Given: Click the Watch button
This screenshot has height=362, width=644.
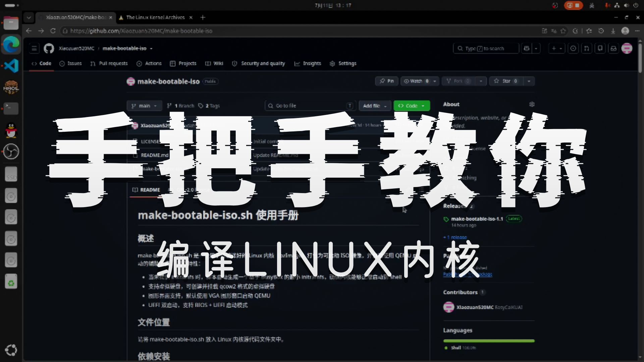Looking at the screenshot, I should pyautogui.click(x=416, y=81).
